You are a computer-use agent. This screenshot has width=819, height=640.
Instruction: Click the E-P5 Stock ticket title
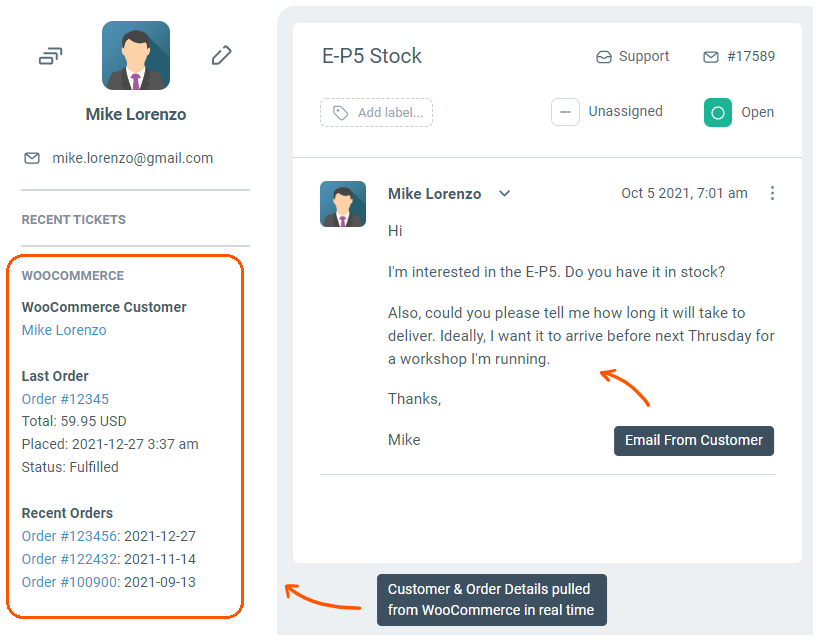click(x=372, y=56)
